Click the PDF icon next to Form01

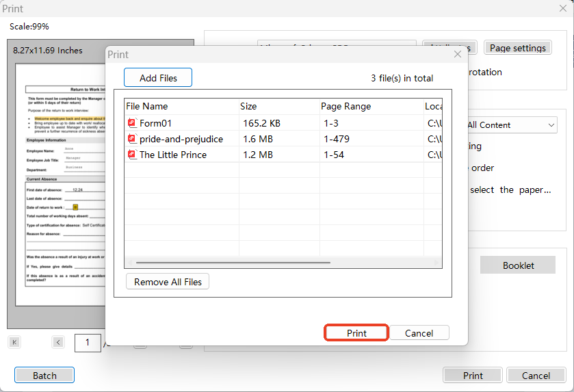coord(132,123)
